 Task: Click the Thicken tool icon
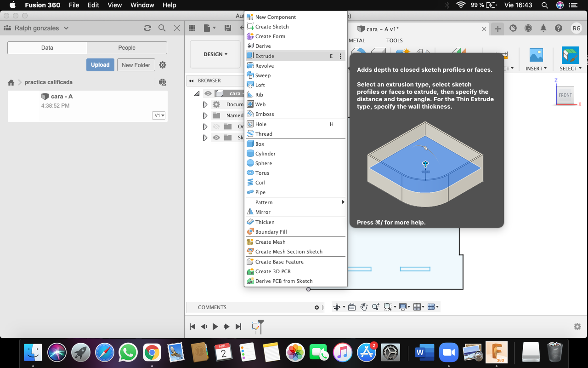pos(250,222)
